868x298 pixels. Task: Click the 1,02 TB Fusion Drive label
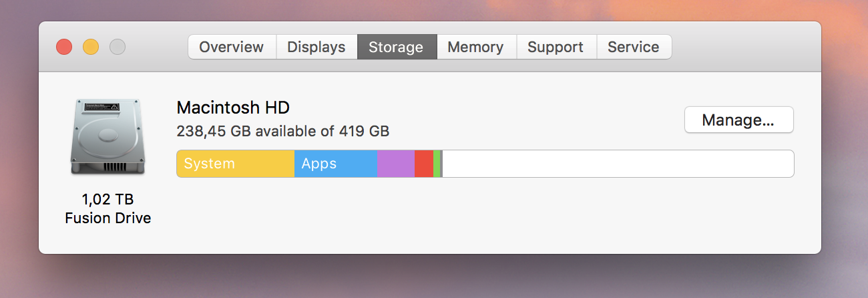click(x=107, y=208)
